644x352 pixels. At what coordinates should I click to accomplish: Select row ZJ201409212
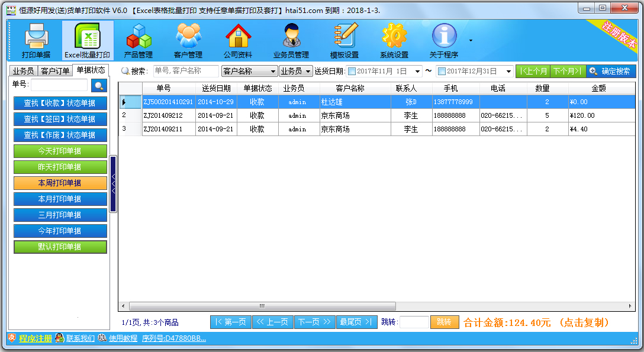[377, 115]
